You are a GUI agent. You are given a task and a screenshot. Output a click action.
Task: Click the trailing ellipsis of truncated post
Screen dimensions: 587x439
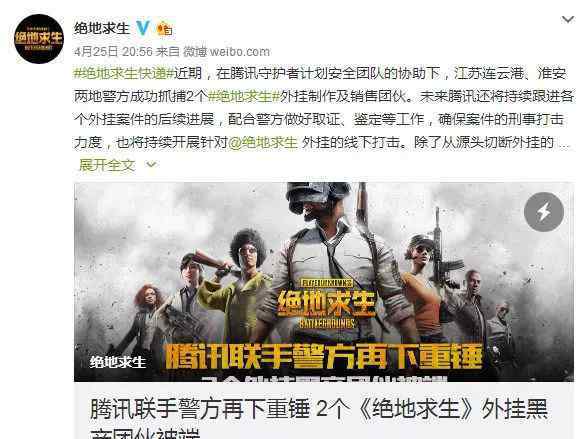(564, 144)
